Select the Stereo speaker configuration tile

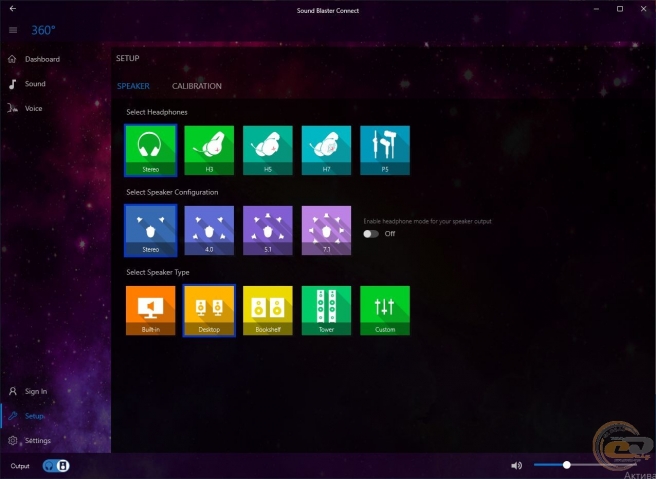[151, 230]
